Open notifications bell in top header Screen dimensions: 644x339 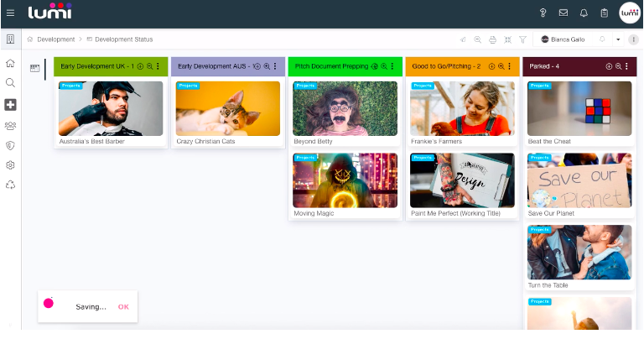584,13
